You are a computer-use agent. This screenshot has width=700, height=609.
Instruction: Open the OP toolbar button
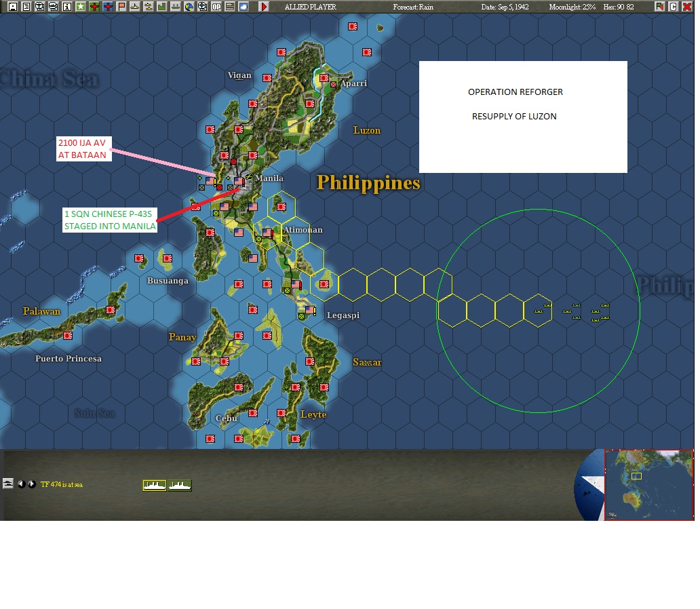tap(216, 7)
